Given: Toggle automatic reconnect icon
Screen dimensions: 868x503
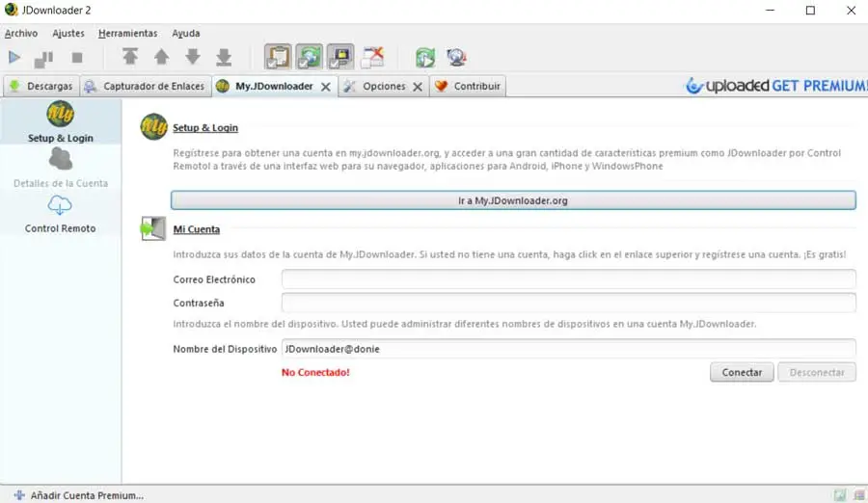Looking at the screenshot, I should (309, 57).
